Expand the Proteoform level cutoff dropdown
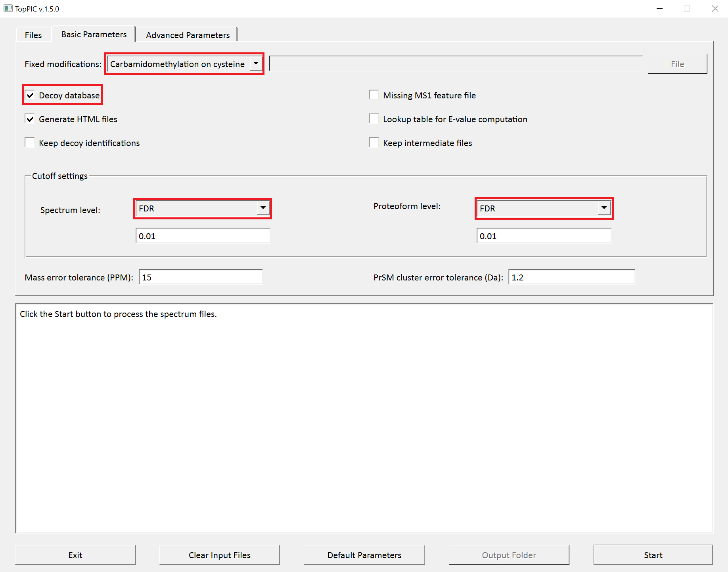This screenshot has height=572, width=728. (544, 208)
